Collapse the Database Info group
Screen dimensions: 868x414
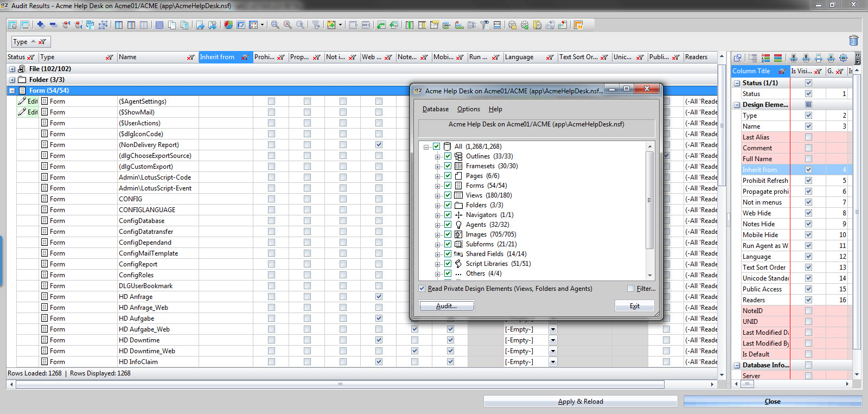737,365
